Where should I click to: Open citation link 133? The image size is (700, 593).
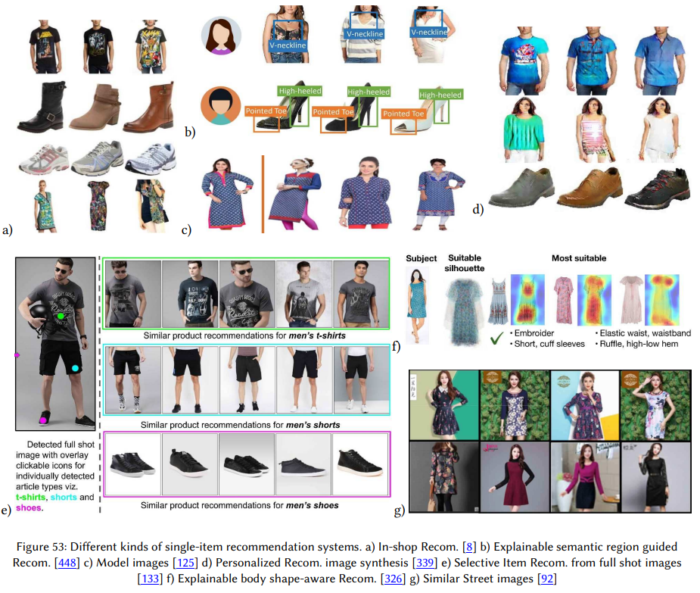point(150,579)
